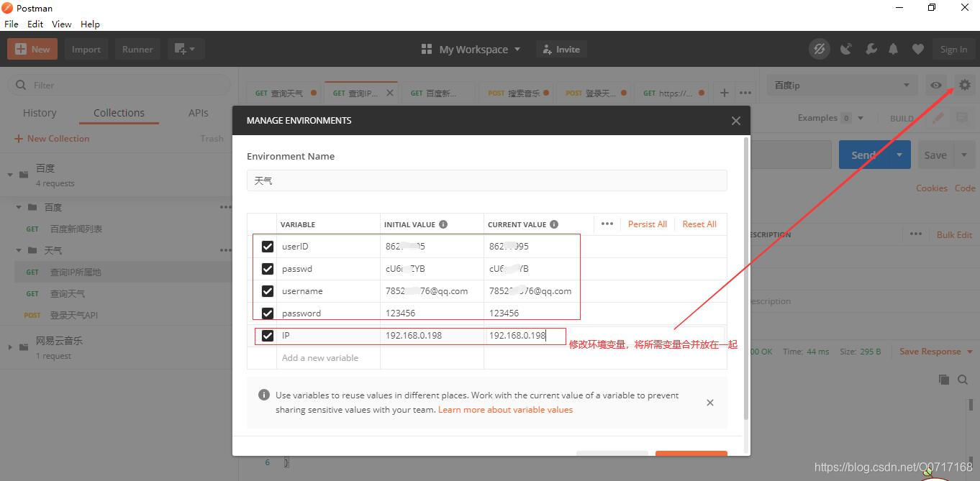Screen dimensions: 980x481
Task: Uncheck the password variable checkbox
Action: click(268, 313)
